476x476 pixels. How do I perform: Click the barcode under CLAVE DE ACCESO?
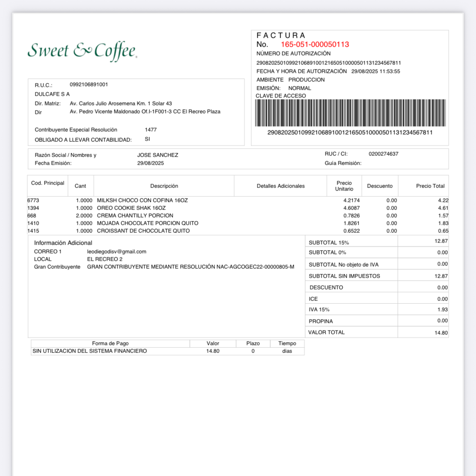[350, 113]
